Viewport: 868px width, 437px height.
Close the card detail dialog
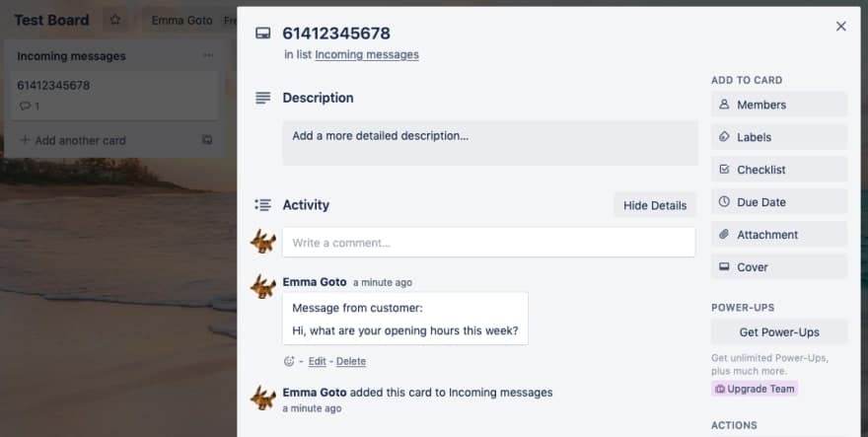[840, 27]
